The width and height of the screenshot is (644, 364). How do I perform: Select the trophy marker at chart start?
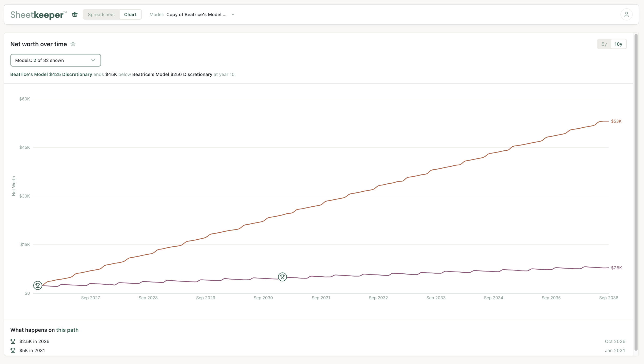point(38,285)
